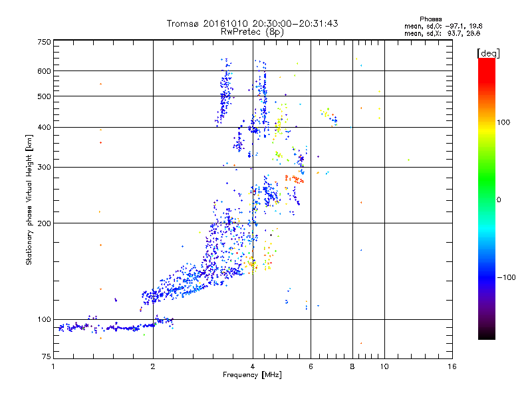Click x-axis tick label '16'
The image size is (532, 399).
(452, 366)
